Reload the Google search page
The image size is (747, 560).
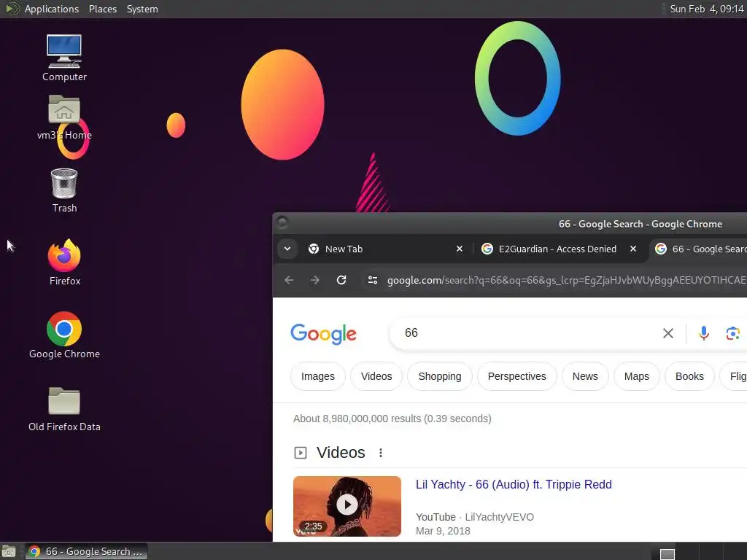click(341, 280)
